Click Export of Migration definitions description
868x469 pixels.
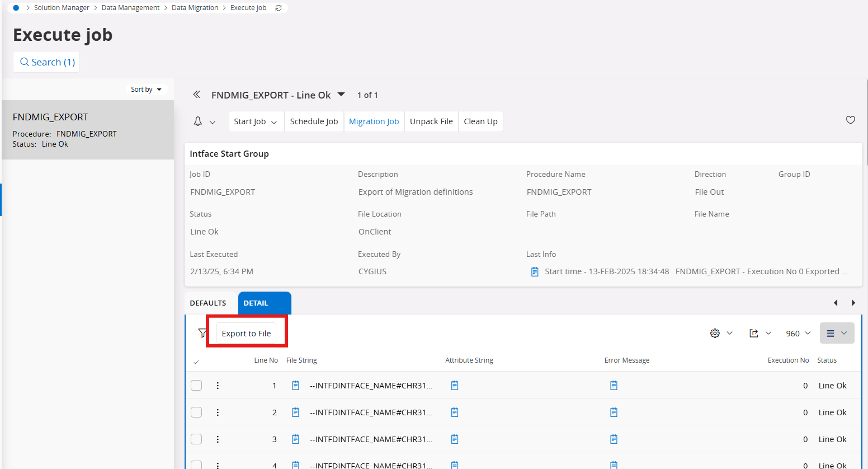[416, 192]
